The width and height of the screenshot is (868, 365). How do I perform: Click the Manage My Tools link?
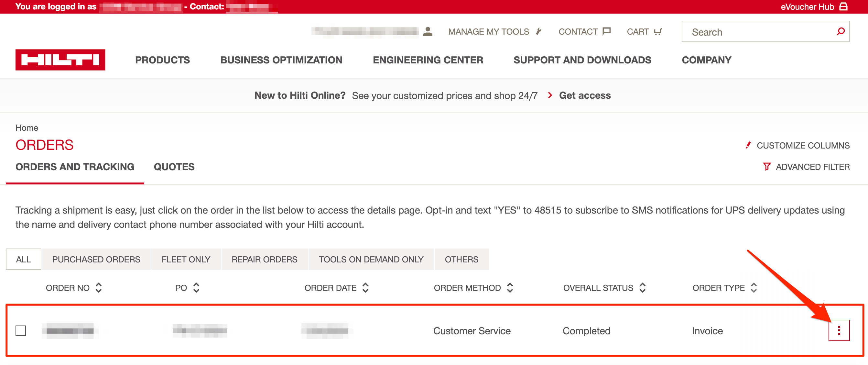(488, 32)
